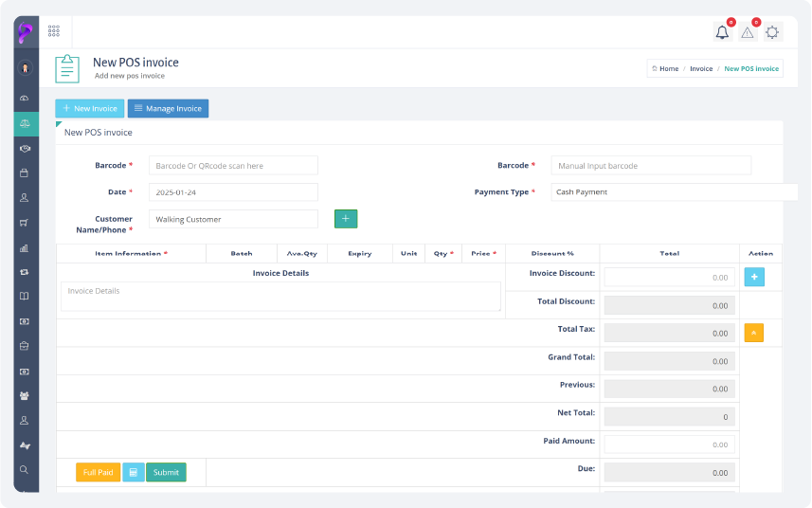Click the shopping cart icon in sidebar
This screenshot has height=508, width=812.
(x=25, y=223)
